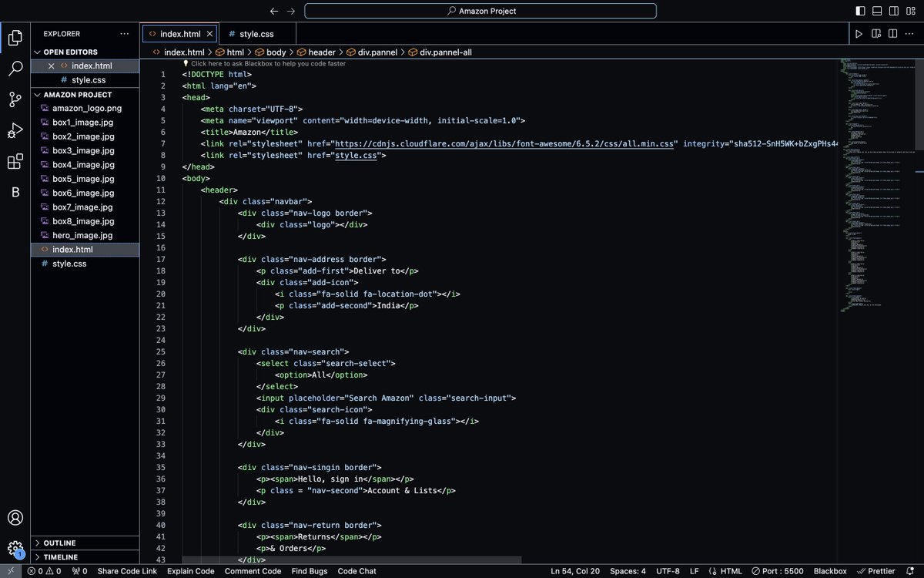This screenshot has height=578, width=924.
Task: Show errors and warnings in status bar
Action: [x=44, y=571]
